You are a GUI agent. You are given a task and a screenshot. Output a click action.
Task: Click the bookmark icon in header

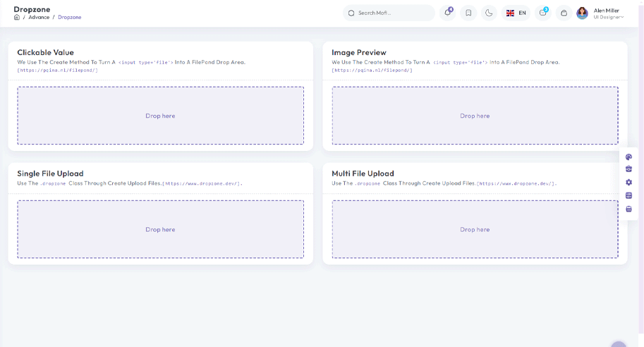pos(468,13)
